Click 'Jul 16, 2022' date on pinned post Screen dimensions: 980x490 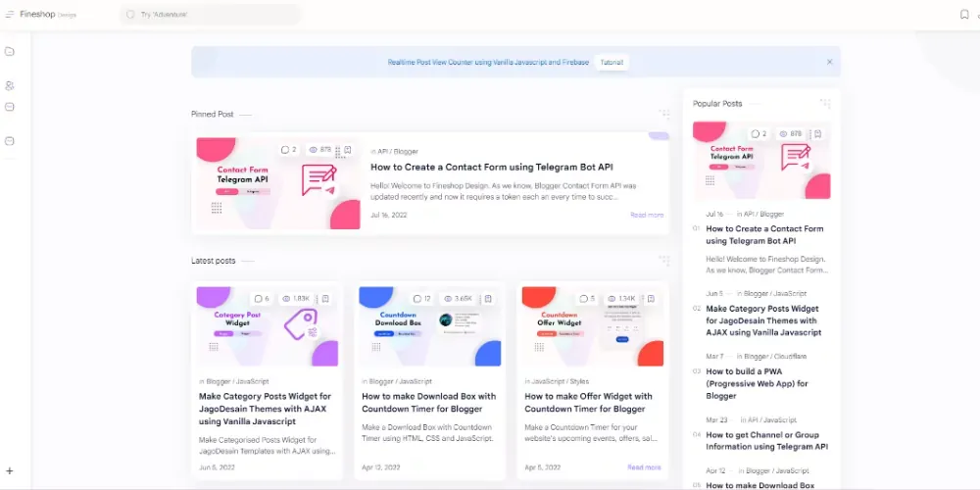click(389, 215)
